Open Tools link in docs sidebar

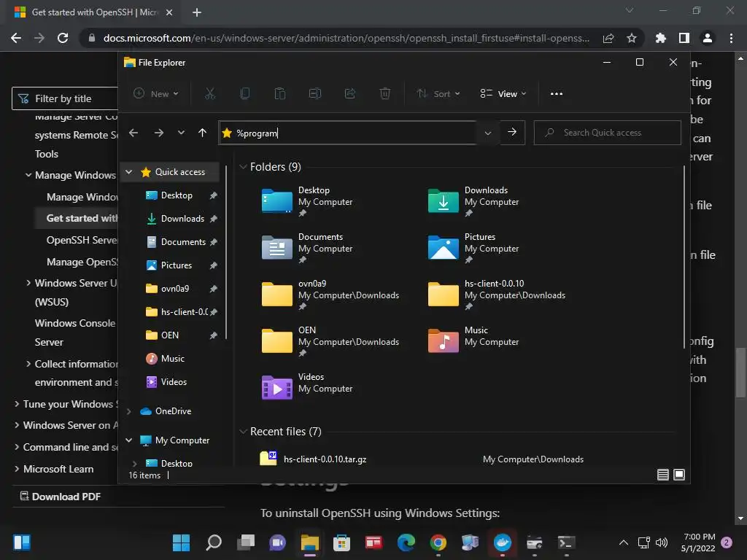[46, 154]
